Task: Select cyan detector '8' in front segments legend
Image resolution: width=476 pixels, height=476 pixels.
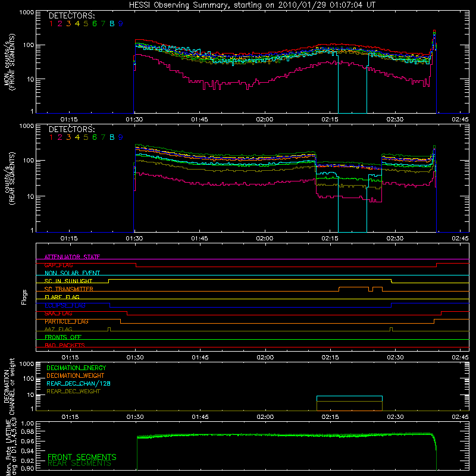Action: 112,24
